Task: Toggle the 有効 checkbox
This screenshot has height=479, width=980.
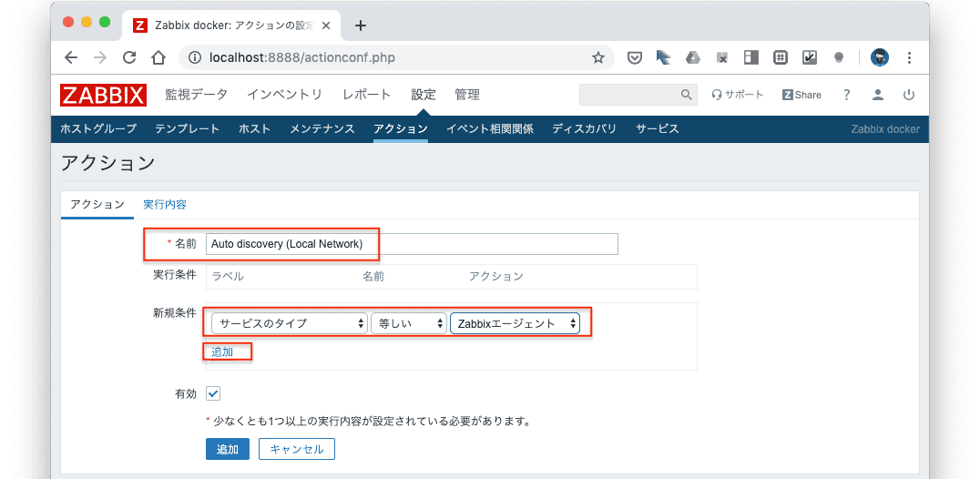Action: (x=213, y=393)
